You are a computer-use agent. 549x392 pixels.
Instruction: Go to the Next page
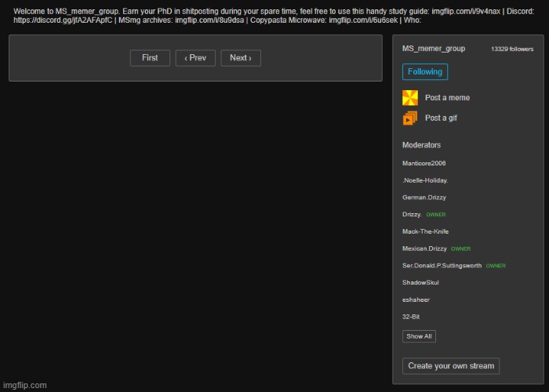240,58
